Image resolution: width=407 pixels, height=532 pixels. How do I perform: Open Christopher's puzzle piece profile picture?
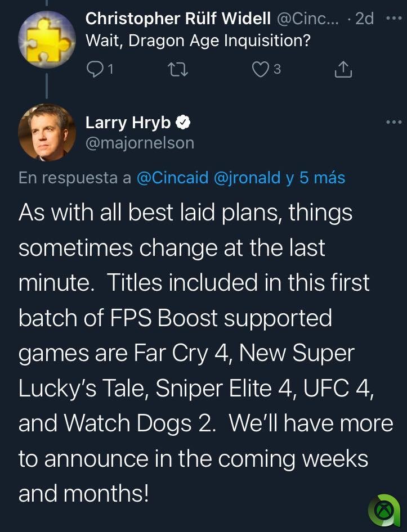(x=47, y=40)
